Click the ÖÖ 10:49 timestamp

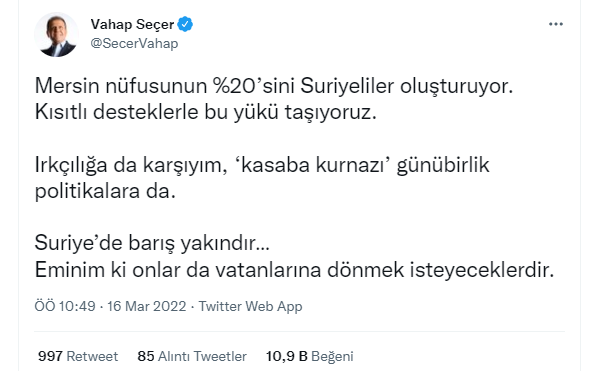click(65, 306)
